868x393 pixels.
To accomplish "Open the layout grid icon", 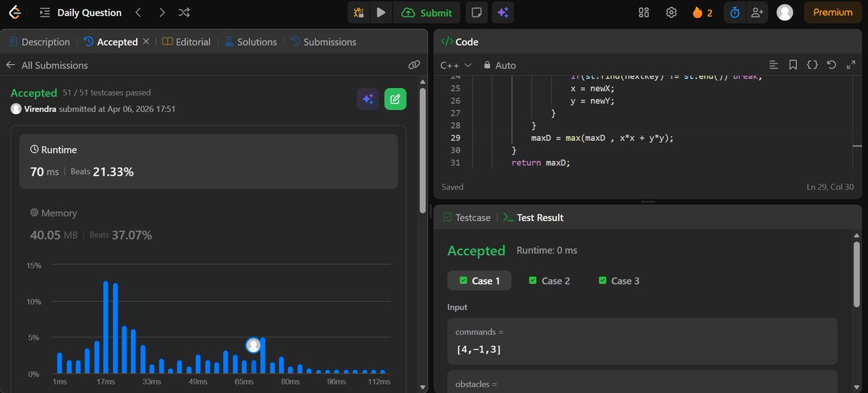I will 644,12.
